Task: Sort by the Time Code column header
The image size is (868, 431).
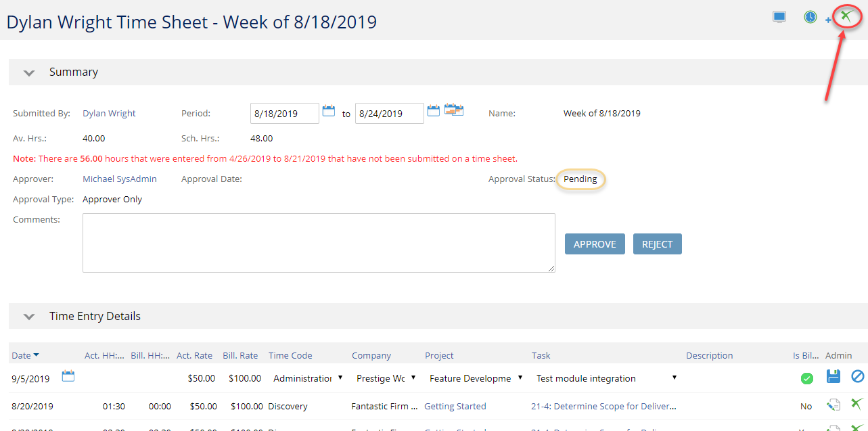Action: [x=290, y=355]
